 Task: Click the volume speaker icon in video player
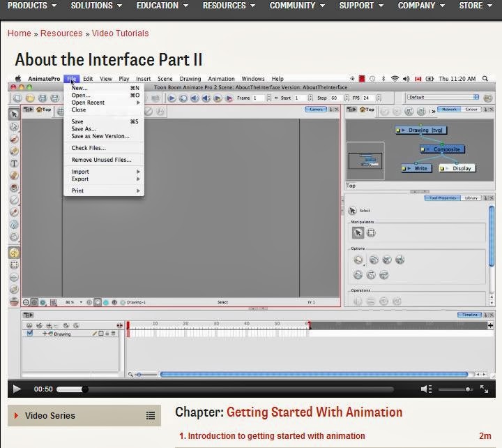pyautogui.click(x=426, y=389)
